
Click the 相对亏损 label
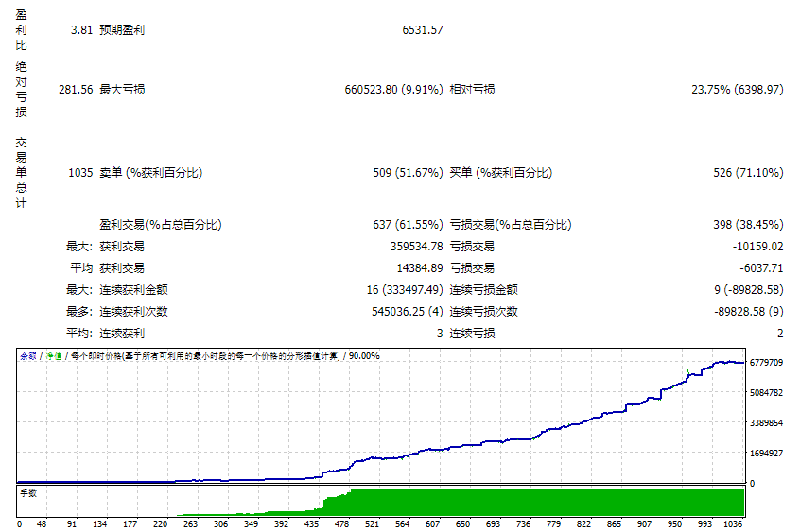tap(472, 90)
